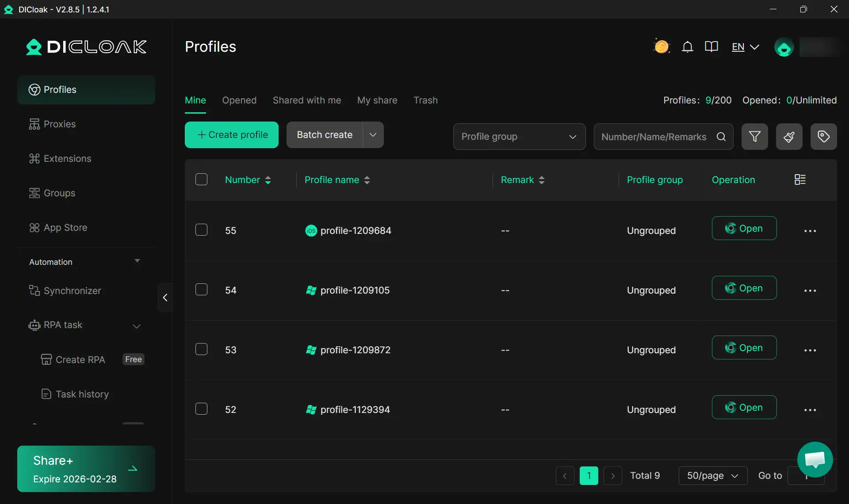The image size is (849, 504).
Task: Select checkbox for profile-1129394
Action: pyautogui.click(x=201, y=409)
